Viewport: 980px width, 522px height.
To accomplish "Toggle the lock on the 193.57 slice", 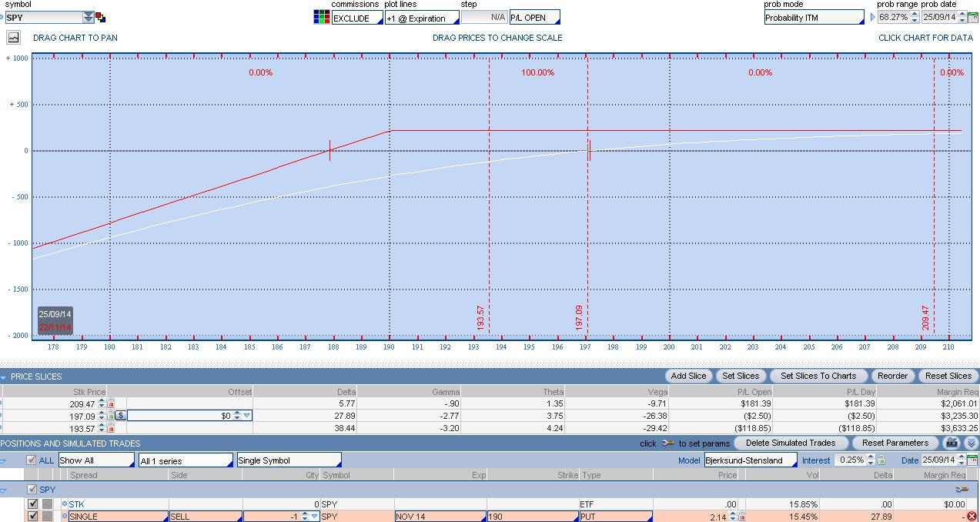I will tap(111, 427).
